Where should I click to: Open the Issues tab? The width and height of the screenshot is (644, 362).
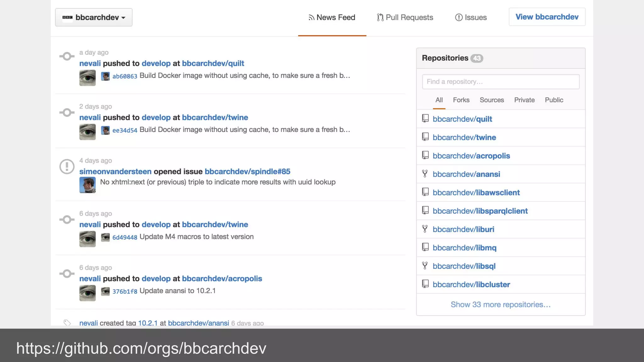471,18
